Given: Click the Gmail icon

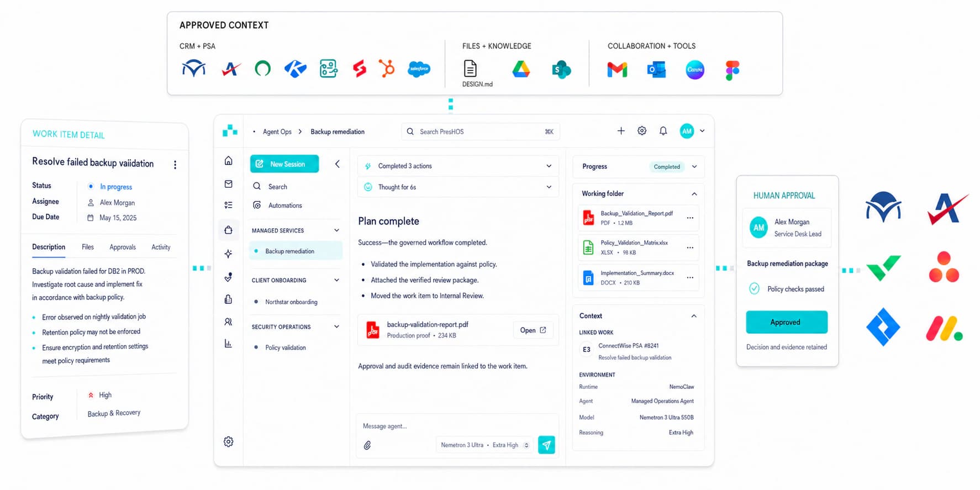Looking at the screenshot, I should tap(617, 70).
